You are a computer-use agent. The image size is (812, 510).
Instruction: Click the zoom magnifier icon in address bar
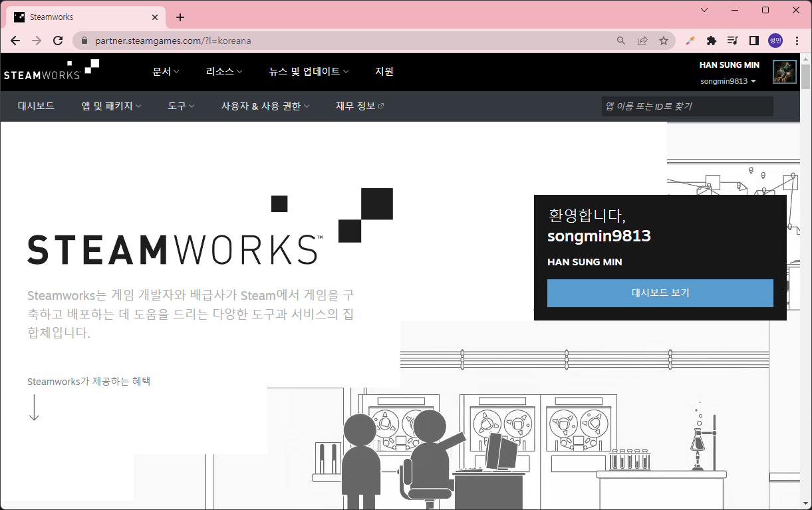pos(621,41)
